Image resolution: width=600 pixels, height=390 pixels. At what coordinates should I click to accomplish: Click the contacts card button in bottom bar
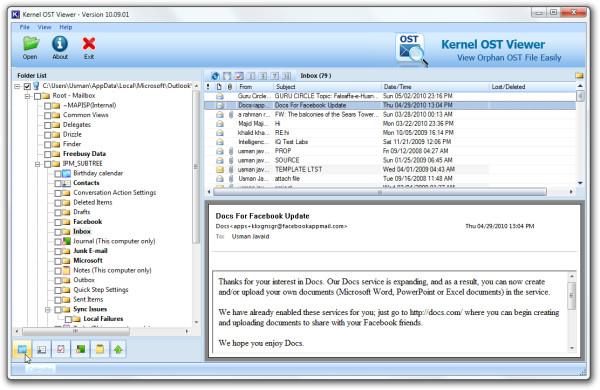[x=42, y=349]
